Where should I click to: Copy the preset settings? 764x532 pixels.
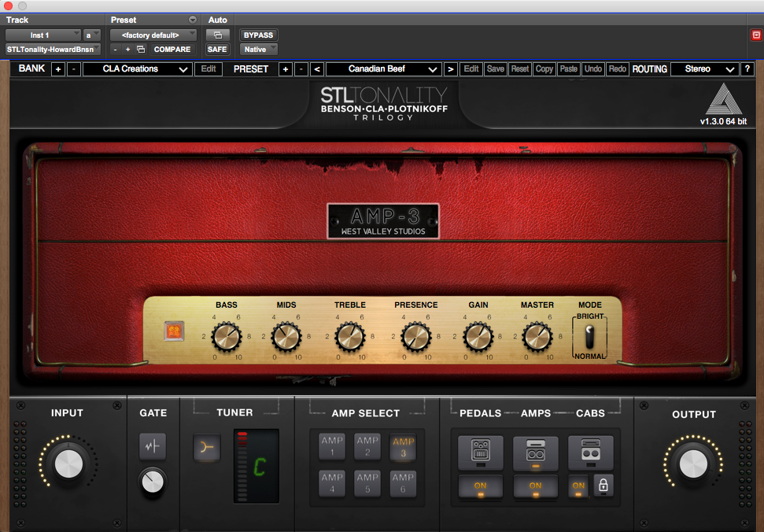[x=544, y=69]
